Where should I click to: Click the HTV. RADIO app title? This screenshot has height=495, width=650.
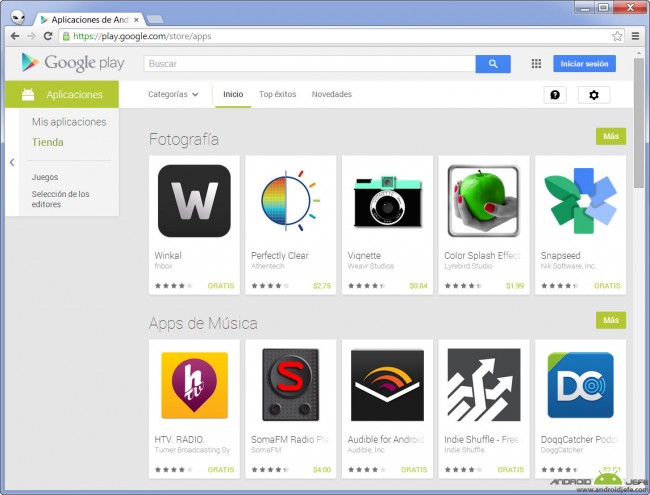tap(179, 439)
